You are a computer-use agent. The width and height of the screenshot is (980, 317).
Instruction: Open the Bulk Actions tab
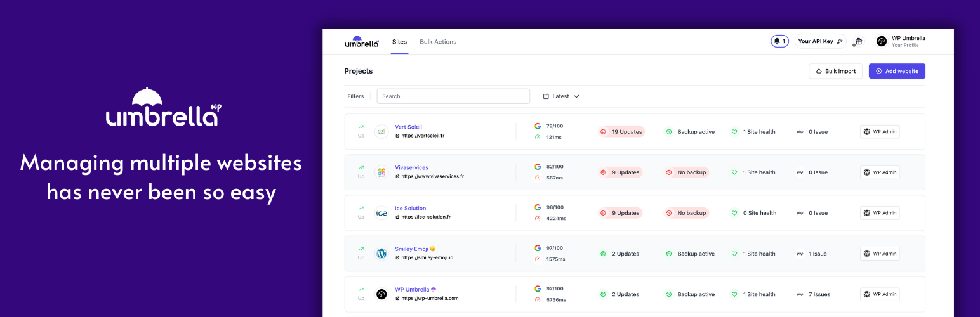pos(438,42)
